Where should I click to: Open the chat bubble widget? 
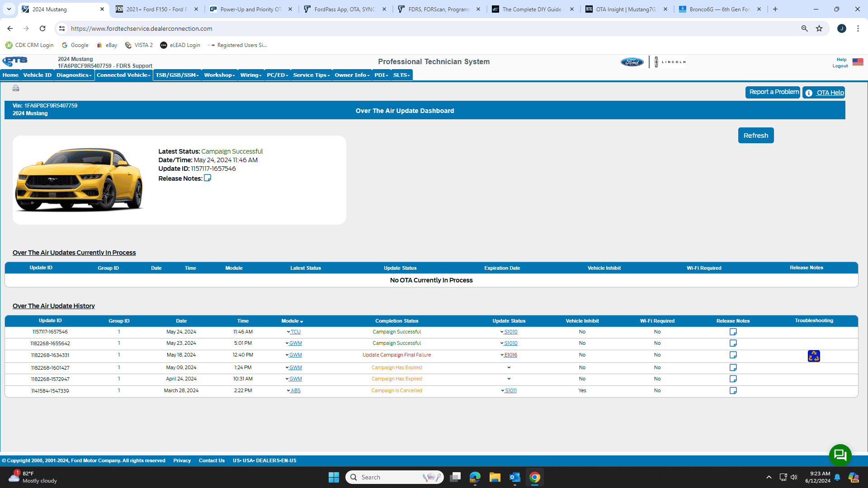click(x=840, y=455)
